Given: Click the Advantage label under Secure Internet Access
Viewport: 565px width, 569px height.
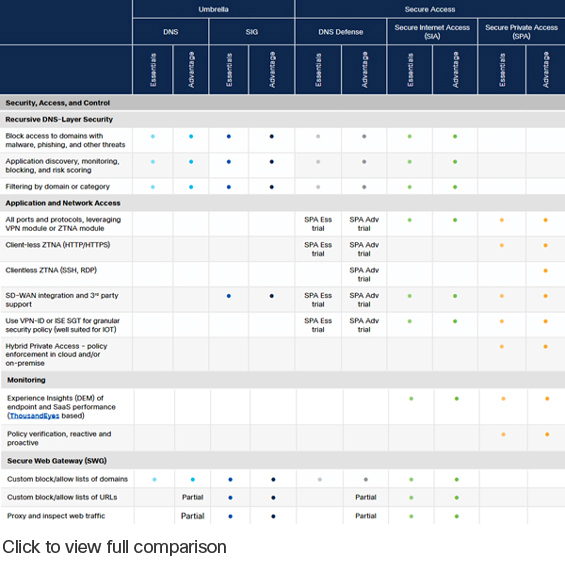Looking at the screenshot, I should click(455, 70).
